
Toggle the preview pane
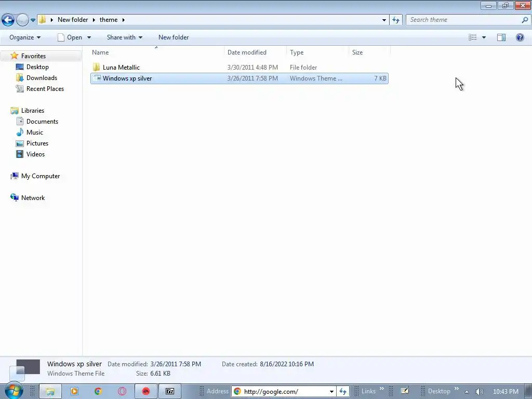click(501, 37)
